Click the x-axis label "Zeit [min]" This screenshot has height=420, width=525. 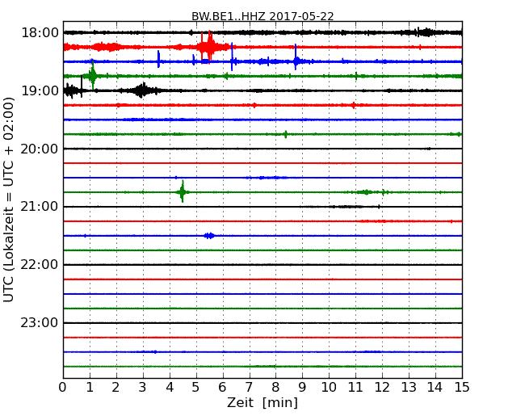[x=262, y=402]
